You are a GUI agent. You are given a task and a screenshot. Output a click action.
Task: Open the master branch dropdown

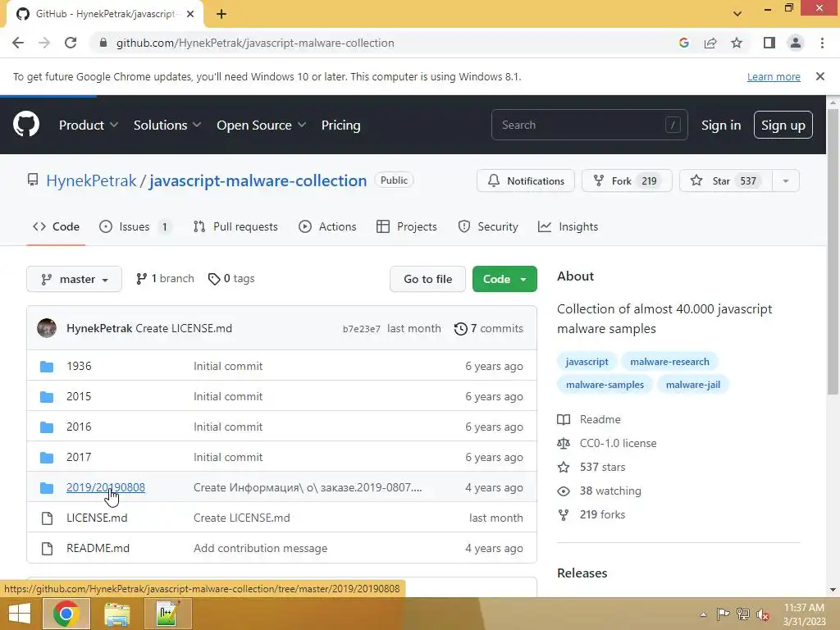[74, 279]
